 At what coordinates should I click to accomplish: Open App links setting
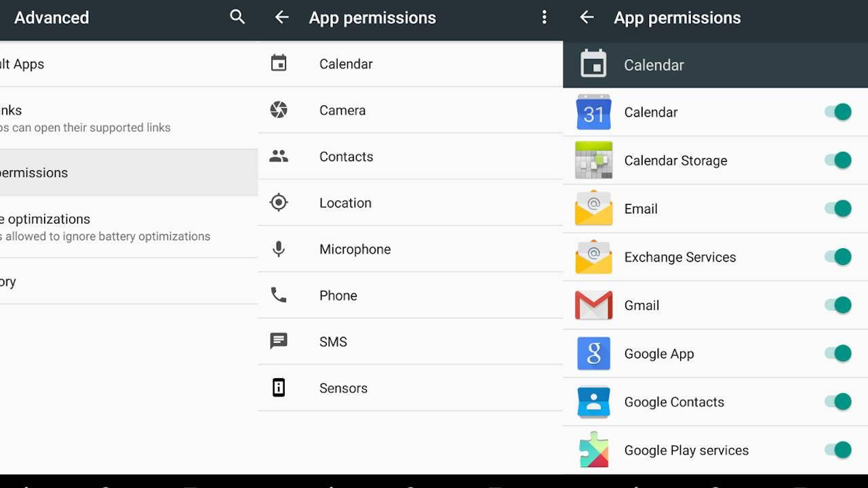(x=129, y=118)
